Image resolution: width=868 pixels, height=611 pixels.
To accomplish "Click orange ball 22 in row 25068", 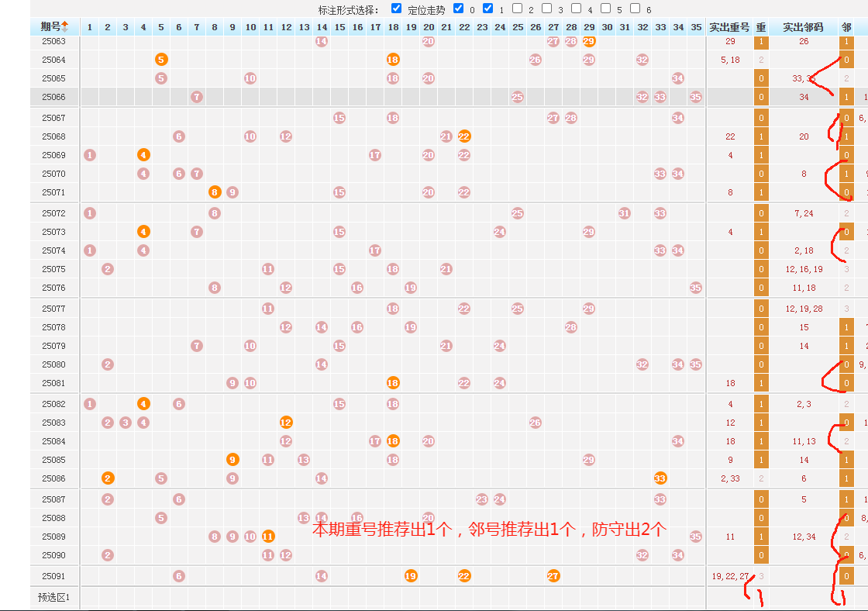I will tap(464, 136).
